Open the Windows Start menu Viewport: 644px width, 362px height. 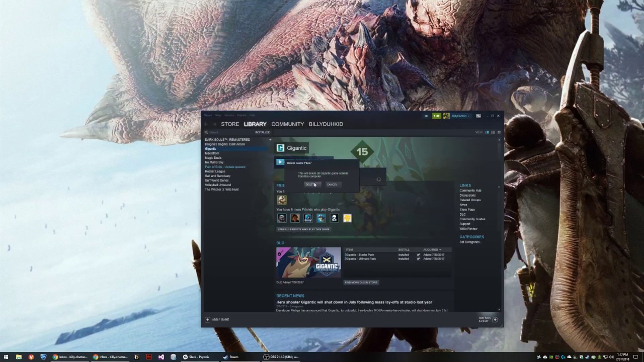(x=7, y=357)
